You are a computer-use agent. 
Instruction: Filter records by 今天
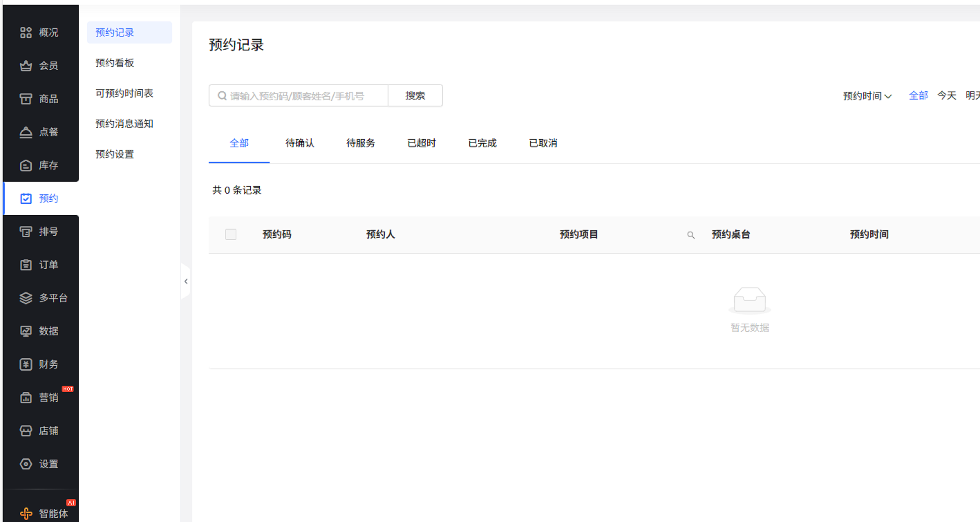point(946,95)
